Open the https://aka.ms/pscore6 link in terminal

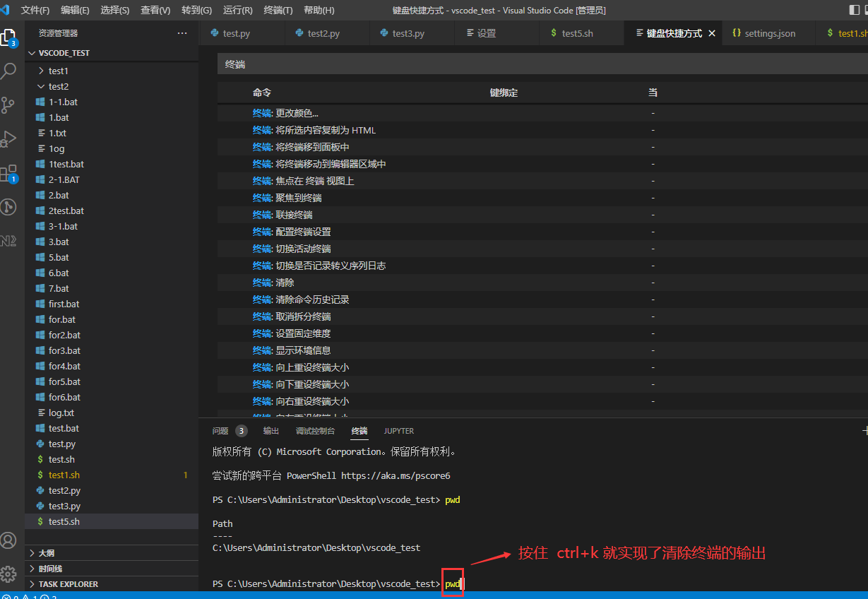[x=396, y=475]
